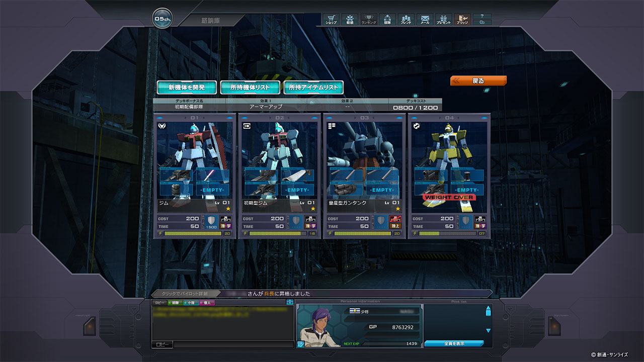The height and width of the screenshot is (362, 644).
Task: Open 所持アイテムリスト
Action: pyautogui.click(x=313, y=87)
